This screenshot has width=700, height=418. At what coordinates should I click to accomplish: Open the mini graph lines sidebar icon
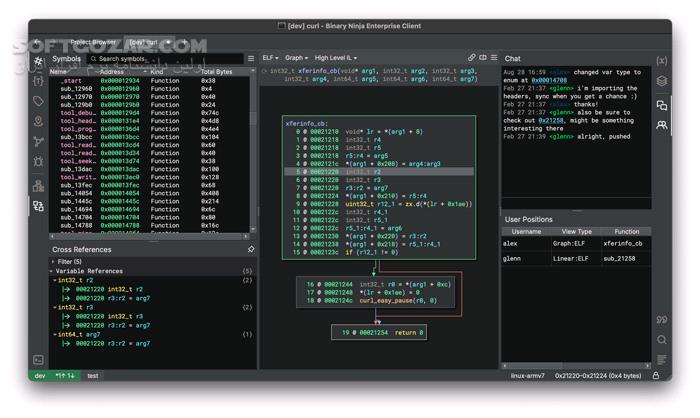coord(662,359)
